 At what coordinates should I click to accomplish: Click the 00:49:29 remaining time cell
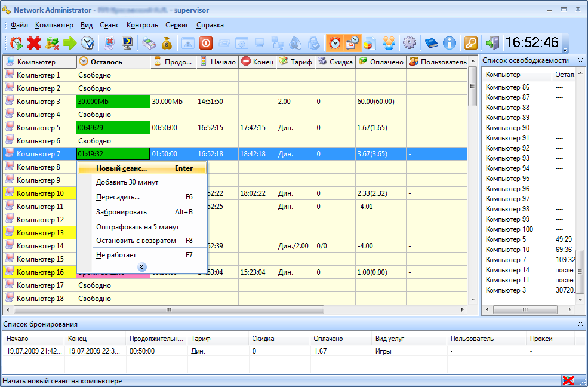[113, 128]
